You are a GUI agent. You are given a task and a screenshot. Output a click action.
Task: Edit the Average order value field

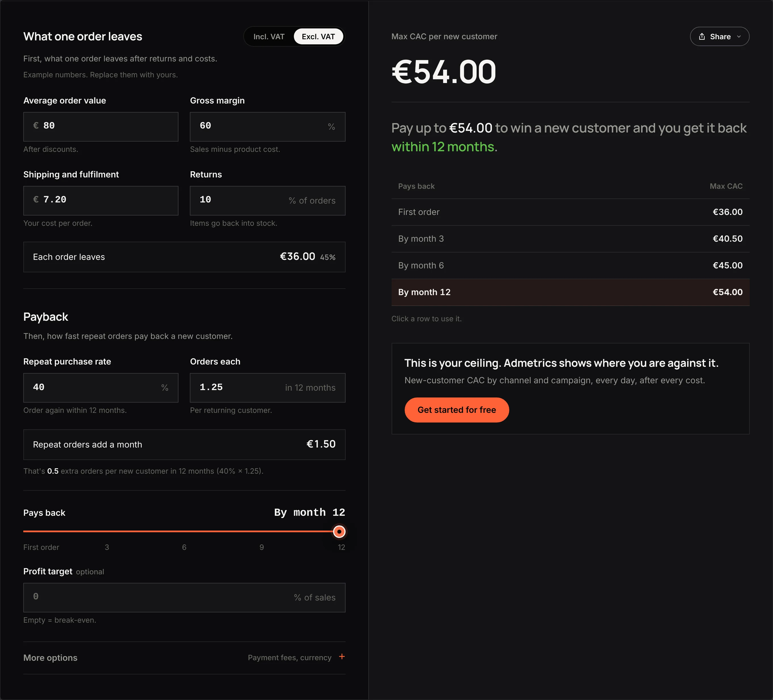coord(101,127)
